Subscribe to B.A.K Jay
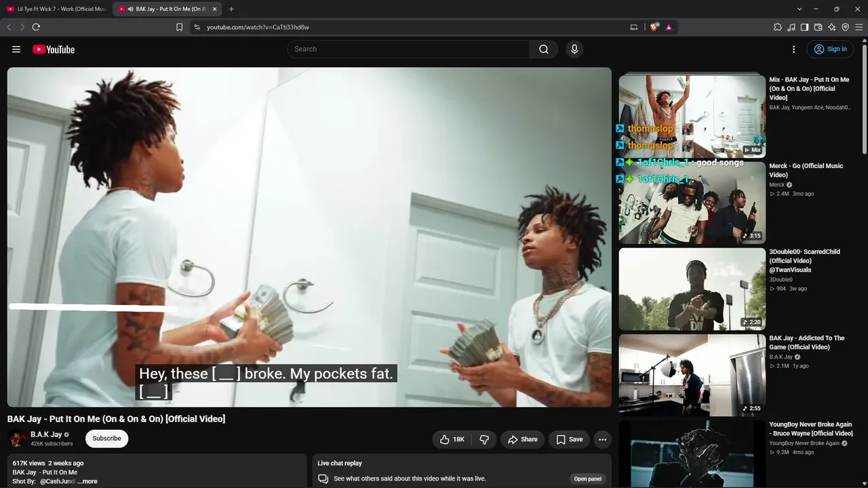The width and height of the screenshot is (868, 488). coord(106,439)
